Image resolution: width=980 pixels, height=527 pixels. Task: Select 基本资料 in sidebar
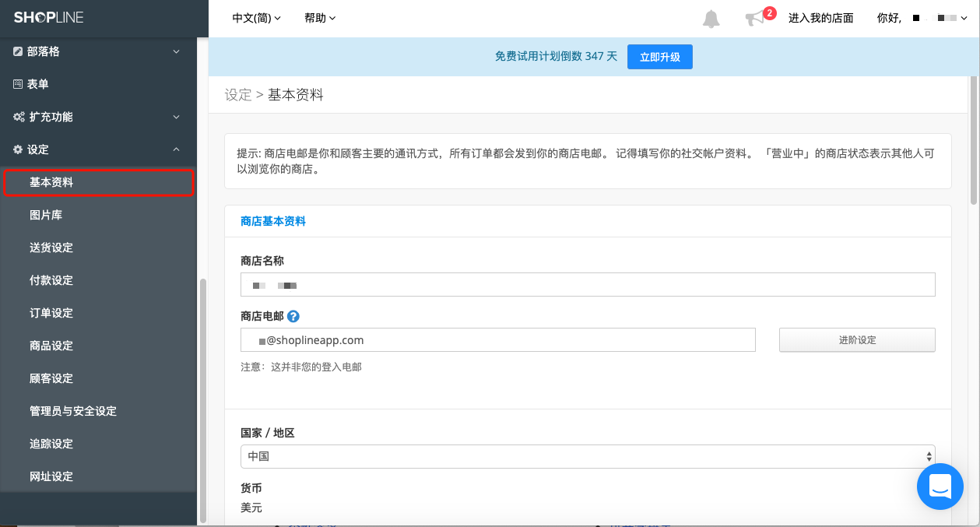tap(98, 182)
